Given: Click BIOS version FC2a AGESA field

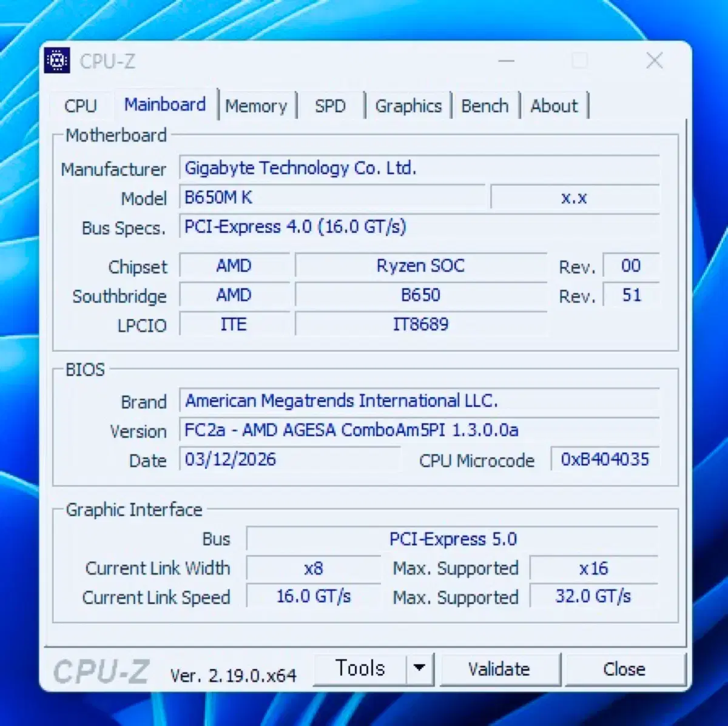Looking at the screenshot, I should [419, 430].
